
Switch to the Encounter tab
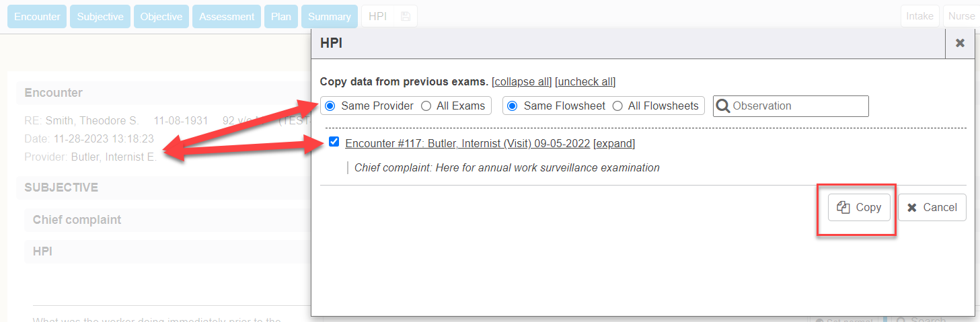(37, 16)
